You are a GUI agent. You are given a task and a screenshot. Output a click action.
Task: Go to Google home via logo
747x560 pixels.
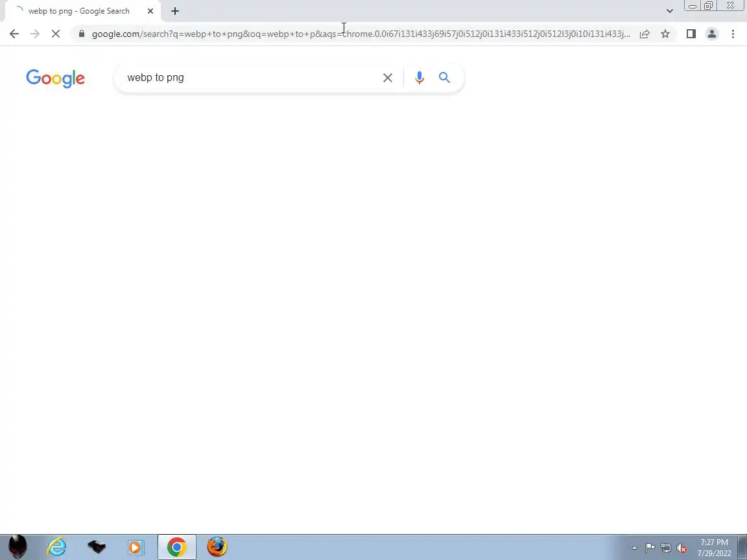[56, 78]
